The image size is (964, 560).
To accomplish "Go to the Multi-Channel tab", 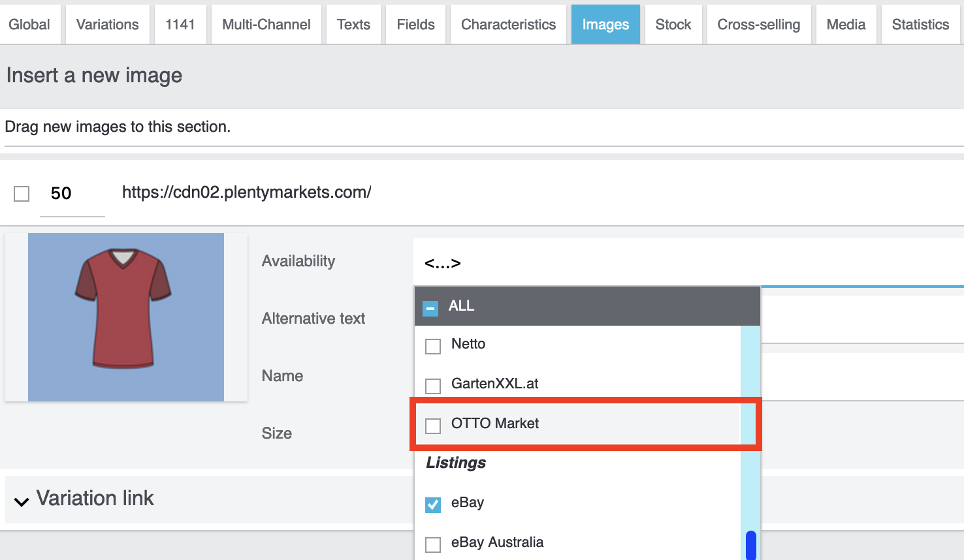I will (266, 25).
